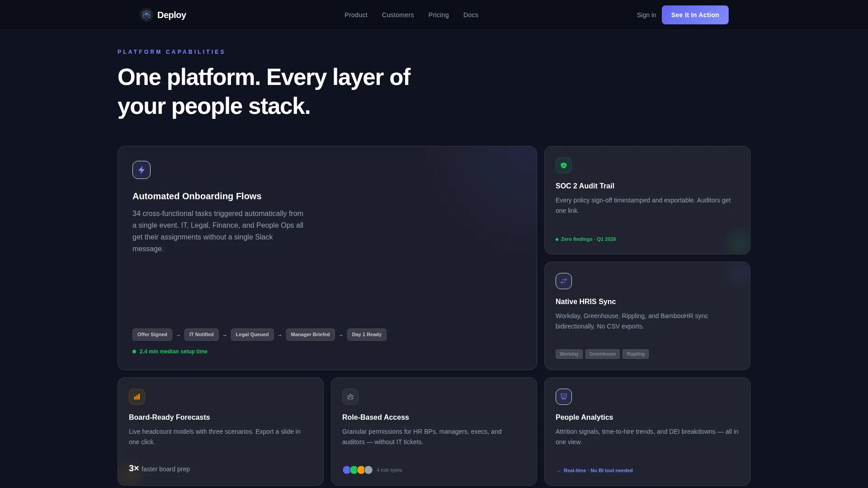This screenshot has width=868, height=488.
Task: Go to the Pricing page
Action: pos(439,15)
